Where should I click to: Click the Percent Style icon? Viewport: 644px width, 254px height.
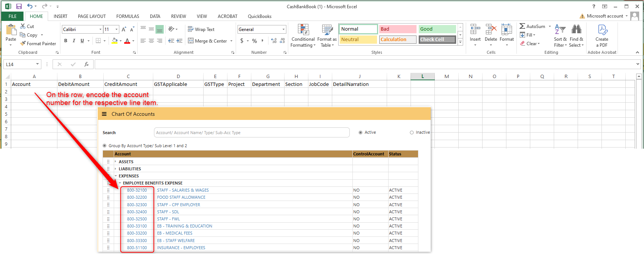click(254, 41)
